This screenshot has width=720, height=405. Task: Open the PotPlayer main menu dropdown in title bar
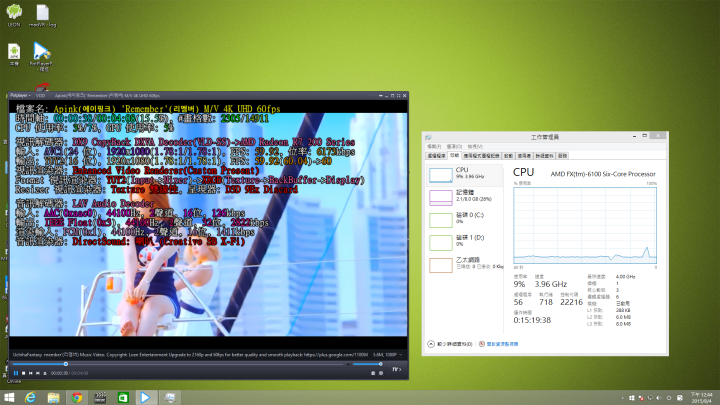pos(20,96)
